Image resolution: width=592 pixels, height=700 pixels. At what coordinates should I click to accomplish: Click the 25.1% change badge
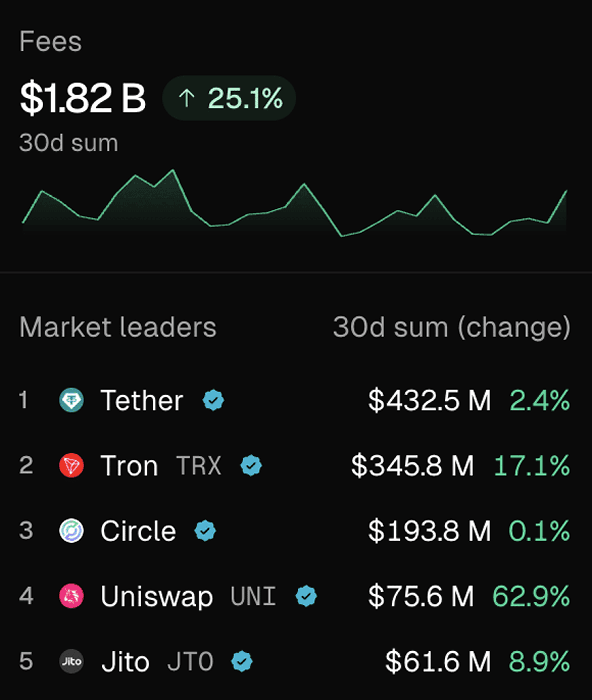[x=229, y=98]
